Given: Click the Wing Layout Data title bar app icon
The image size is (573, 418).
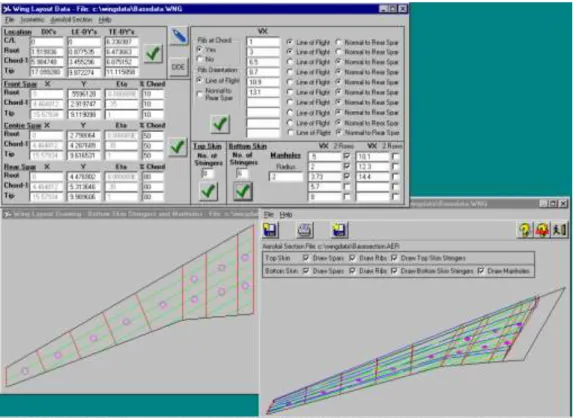Looking at the screenshot, I should [x=7, y=9].
